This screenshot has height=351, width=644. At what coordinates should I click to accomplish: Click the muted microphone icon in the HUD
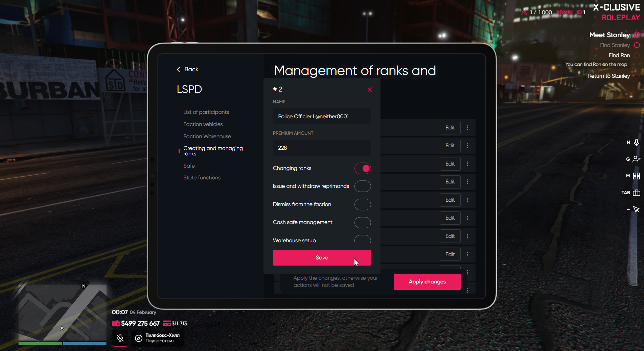(120, 338)
